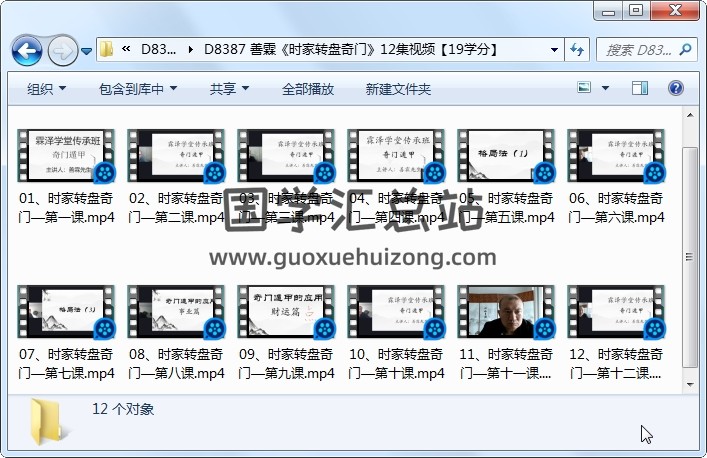Toggle the preview pane icon
Viewport: 707px width, 458px height.
pyautogui.click(x=640, y=88)
